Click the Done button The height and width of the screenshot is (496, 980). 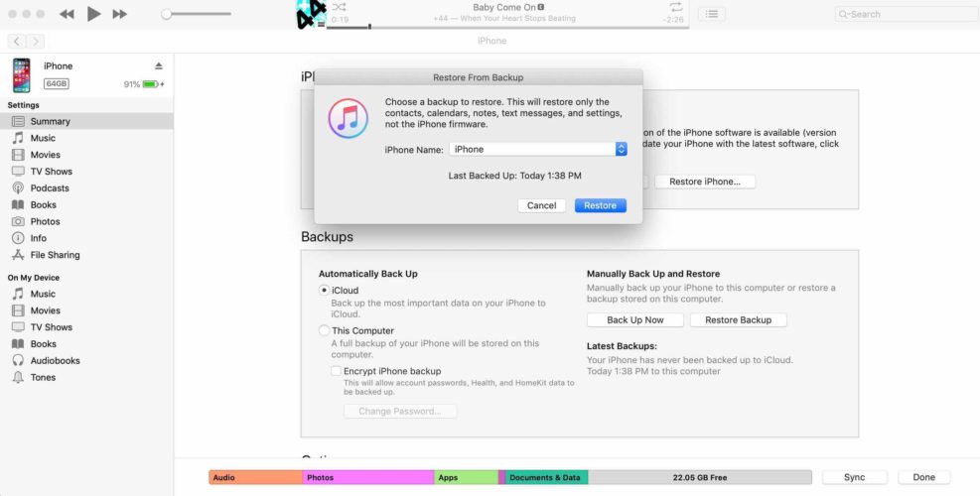tap(923, 477)
